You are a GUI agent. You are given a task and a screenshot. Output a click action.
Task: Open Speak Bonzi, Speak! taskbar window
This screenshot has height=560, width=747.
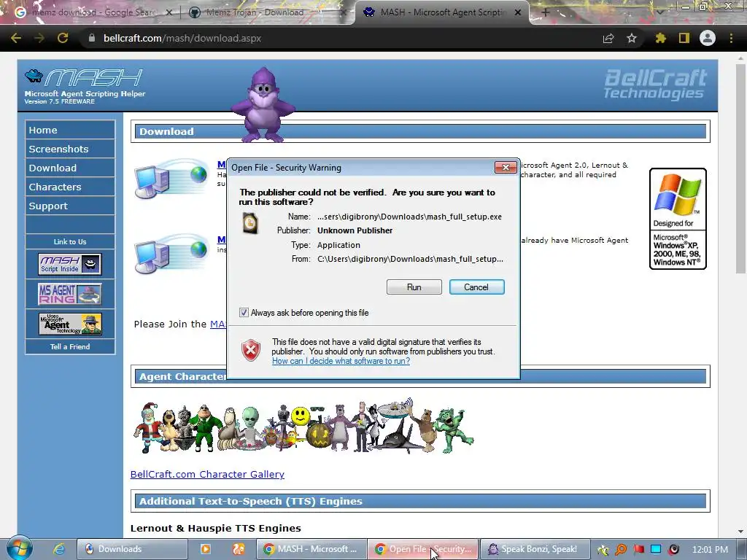535,549
